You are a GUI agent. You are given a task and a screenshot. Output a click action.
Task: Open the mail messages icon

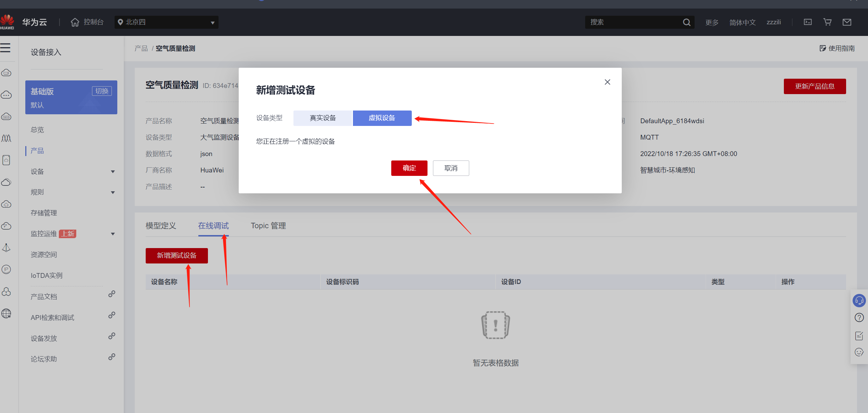point(847,22)
